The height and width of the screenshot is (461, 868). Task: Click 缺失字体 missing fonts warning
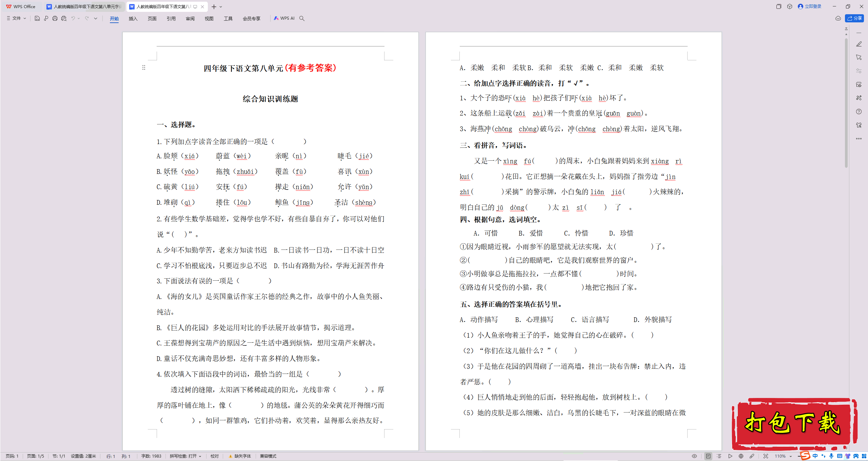tap(240, 456)
